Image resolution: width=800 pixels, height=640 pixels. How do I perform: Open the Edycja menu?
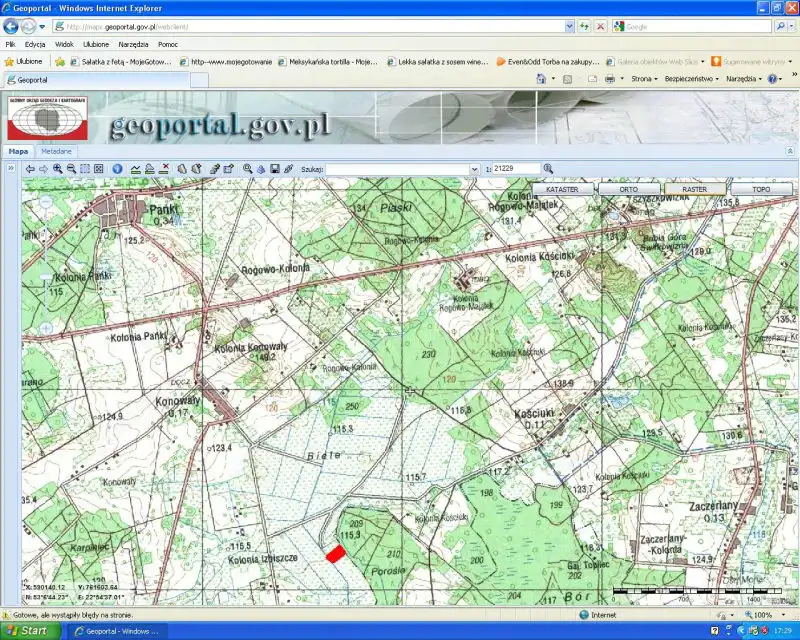(35, 44)
